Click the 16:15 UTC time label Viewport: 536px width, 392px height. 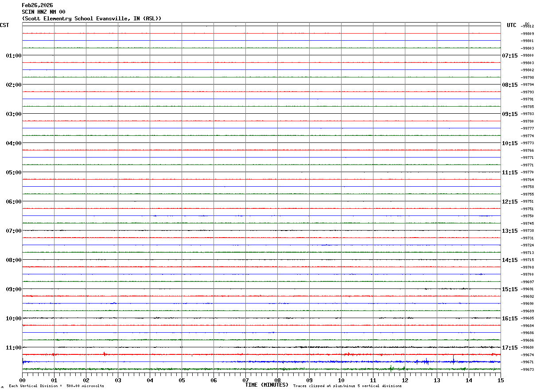[509, 319]
